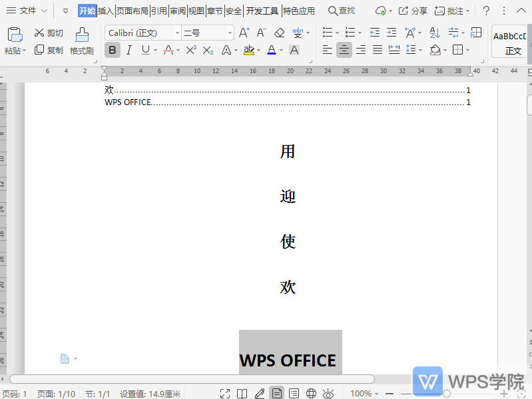Viewport: 532px width, 399px height.
Task: Switch to the 插入 (Insert) tab
Action: click(x=105, y=11)
